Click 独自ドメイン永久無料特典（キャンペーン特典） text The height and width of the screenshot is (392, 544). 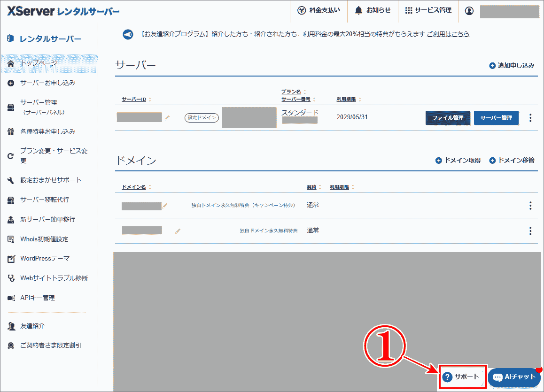point(243,206)
